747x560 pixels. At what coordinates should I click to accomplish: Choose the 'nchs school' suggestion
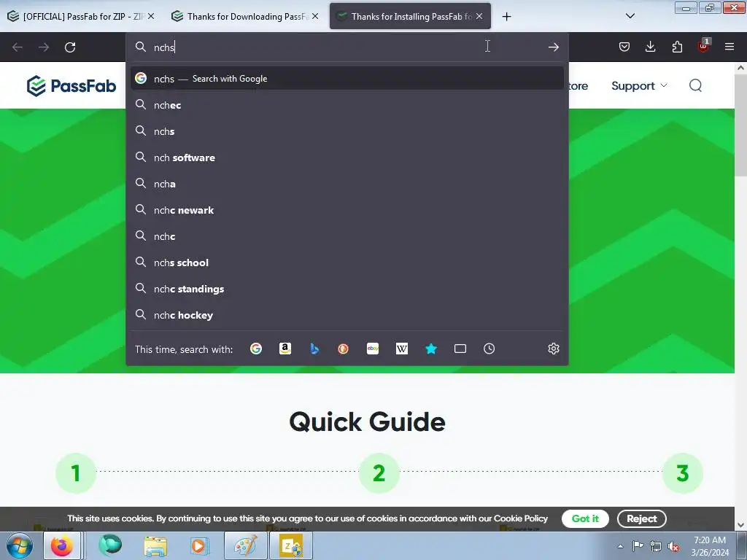pyautogui.click(x=347, y=262)
